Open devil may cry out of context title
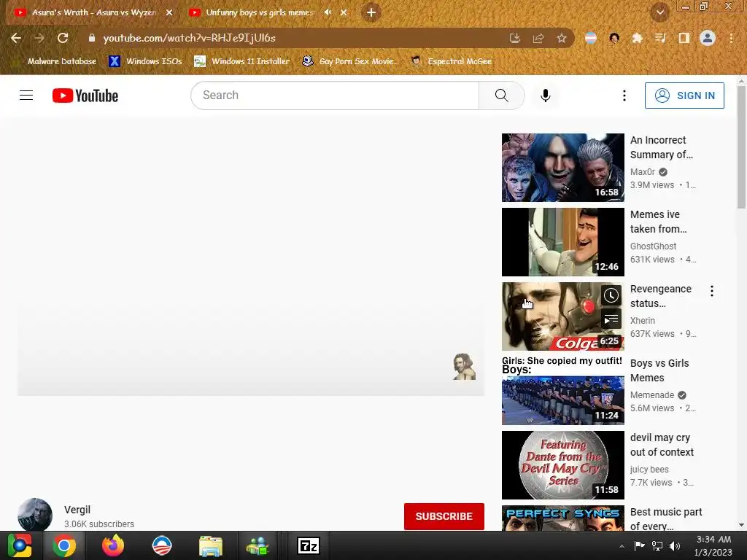 [662, 445]
